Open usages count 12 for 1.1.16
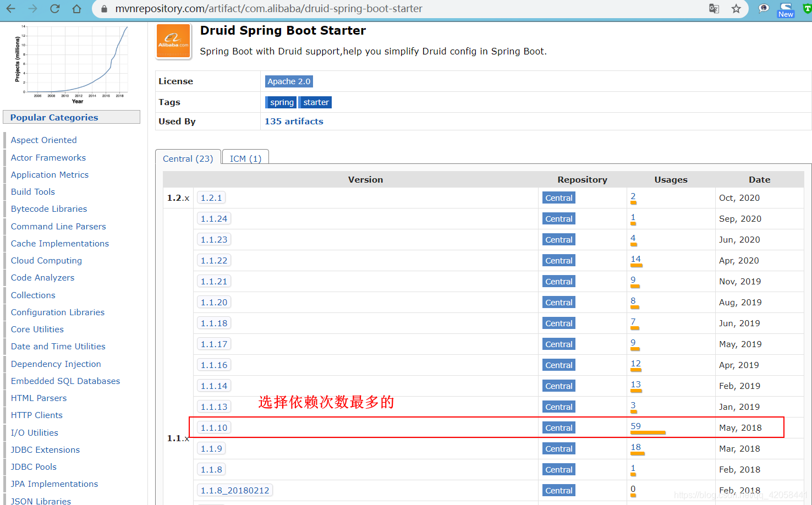The image size is (812, 505). 635,364
